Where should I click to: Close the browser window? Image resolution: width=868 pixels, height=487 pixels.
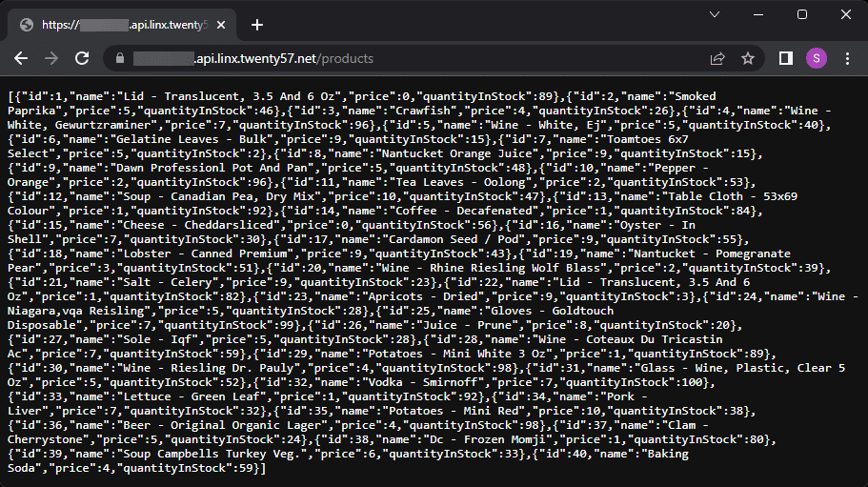click(x=846, y=15)
